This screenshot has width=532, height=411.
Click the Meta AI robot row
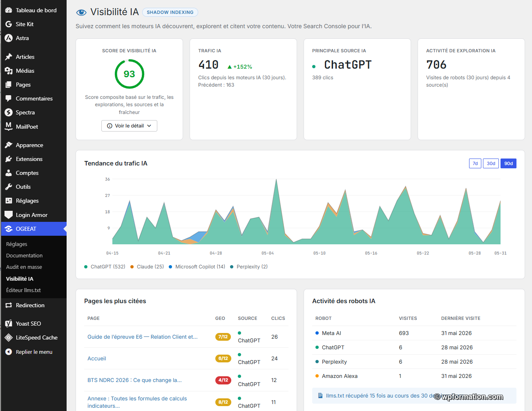414,333
